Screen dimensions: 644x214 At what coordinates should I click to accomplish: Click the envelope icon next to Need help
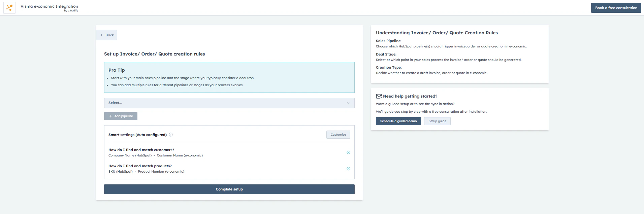pos(379,96)
